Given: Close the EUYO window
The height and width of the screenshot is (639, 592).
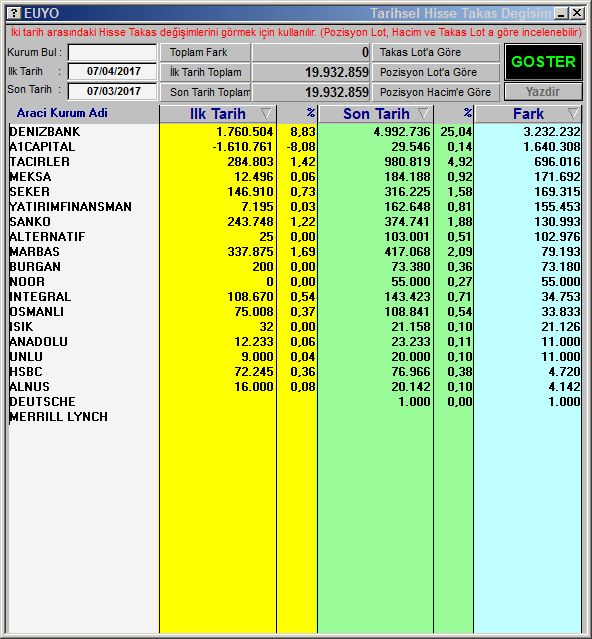Looking at the screenshot, I should tap(577, 13).
